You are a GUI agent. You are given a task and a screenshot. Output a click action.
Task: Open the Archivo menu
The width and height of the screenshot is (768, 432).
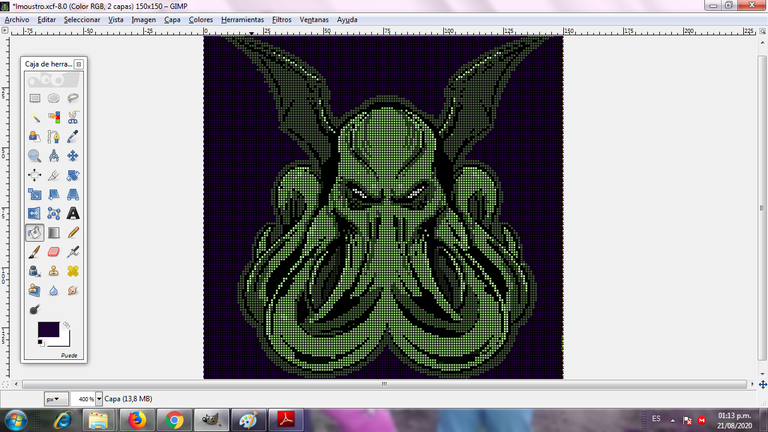pos(17,20)
